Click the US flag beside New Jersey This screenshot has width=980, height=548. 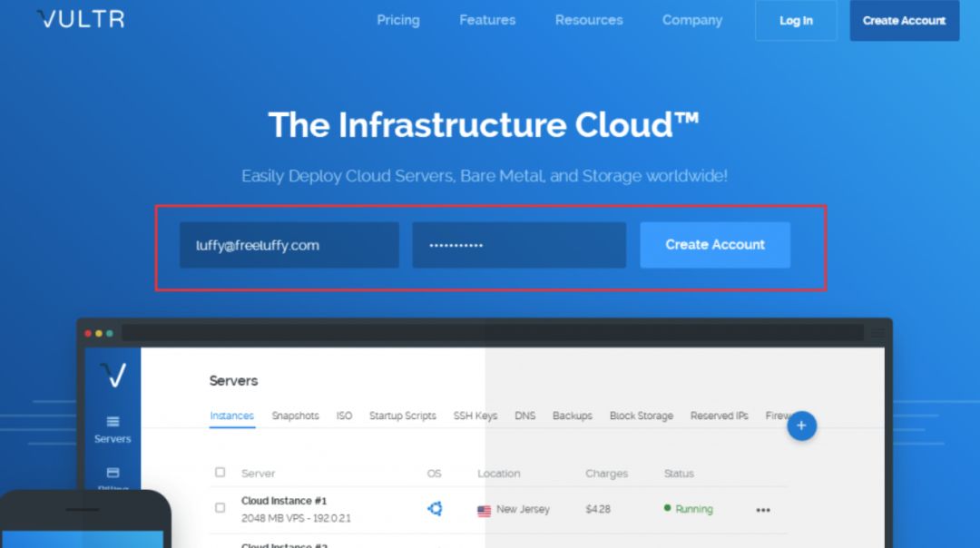tap(485, 510)
